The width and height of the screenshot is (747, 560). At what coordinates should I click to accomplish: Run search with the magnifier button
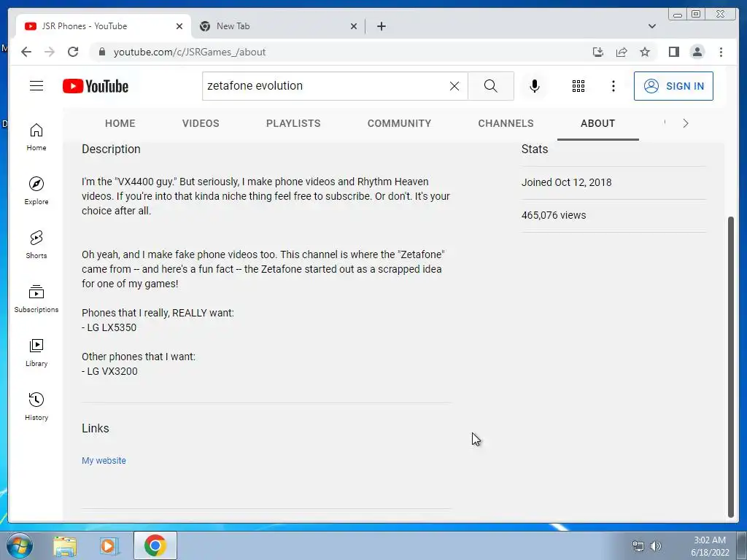pos(491,86)
